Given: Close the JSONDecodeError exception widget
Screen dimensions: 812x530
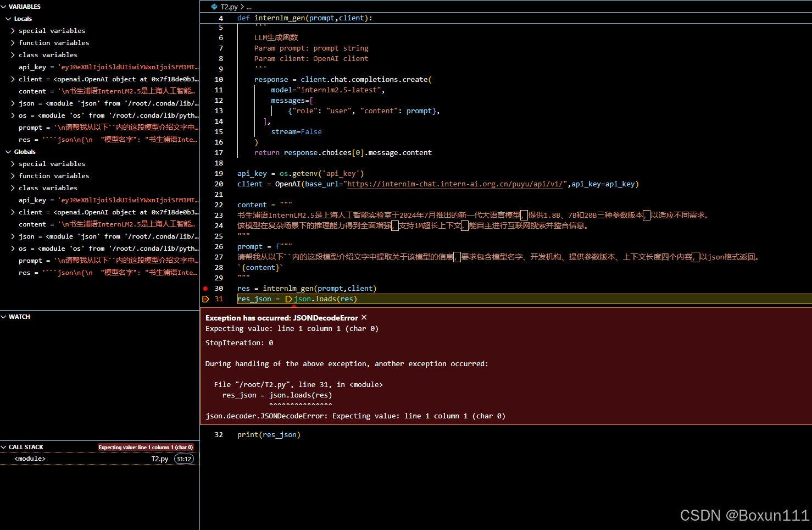Looking at the screenshot, I should tap(364, 318).
